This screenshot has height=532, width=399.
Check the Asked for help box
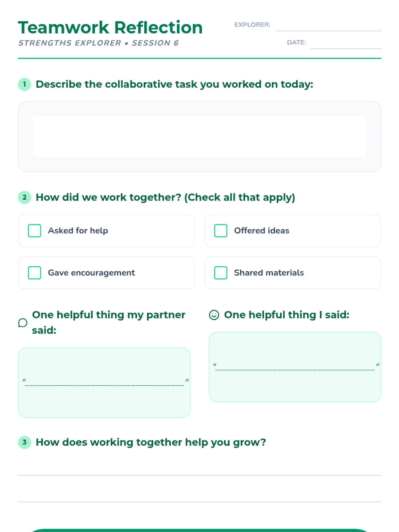tap(35, 231)
